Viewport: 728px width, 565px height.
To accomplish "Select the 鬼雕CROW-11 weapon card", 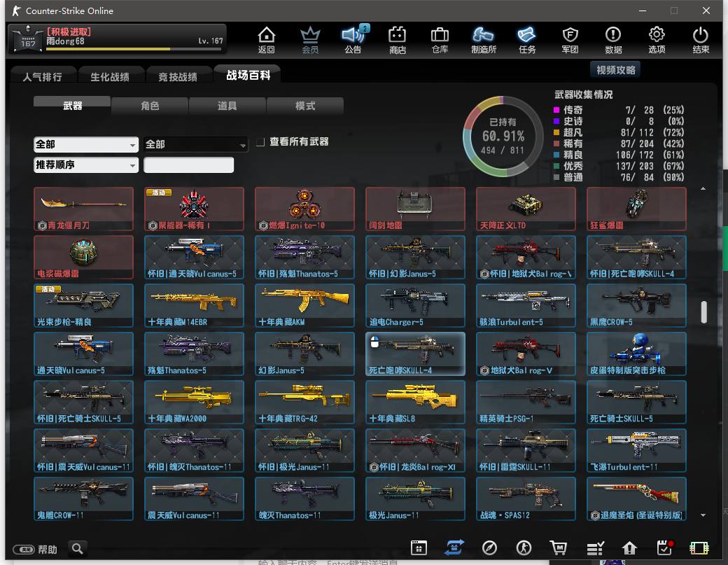I will click(83, 498).
